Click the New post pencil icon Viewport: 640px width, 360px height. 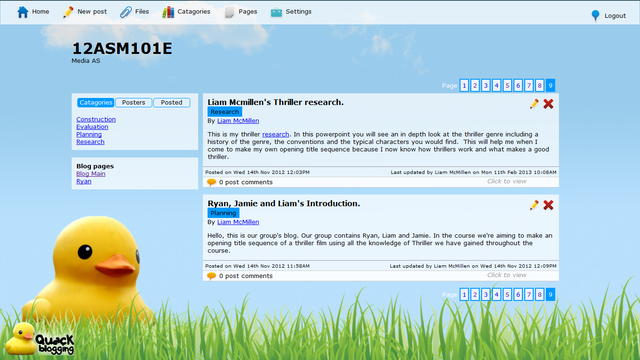[x=68, y=12]
